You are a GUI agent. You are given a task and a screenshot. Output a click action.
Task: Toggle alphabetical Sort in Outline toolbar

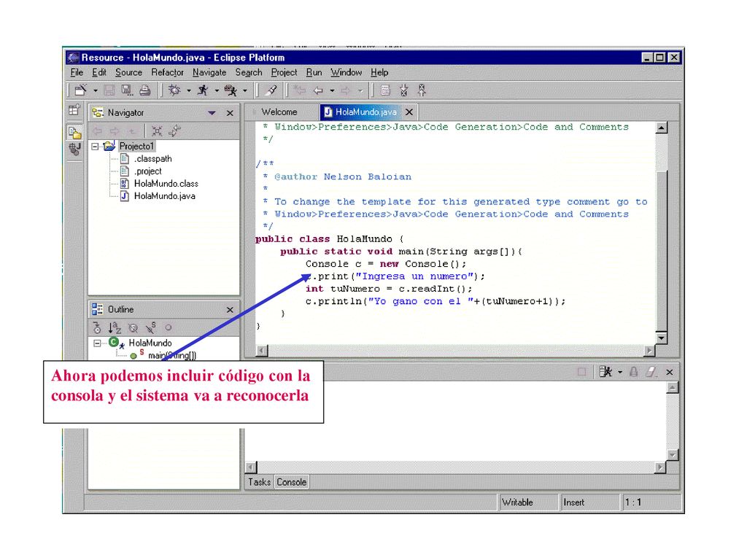click(115, 327)
